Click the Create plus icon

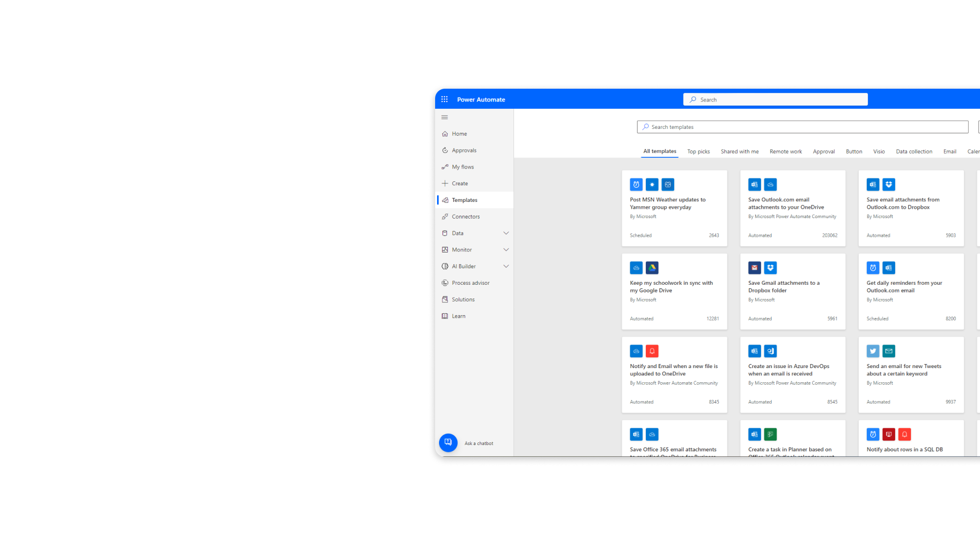445,183
